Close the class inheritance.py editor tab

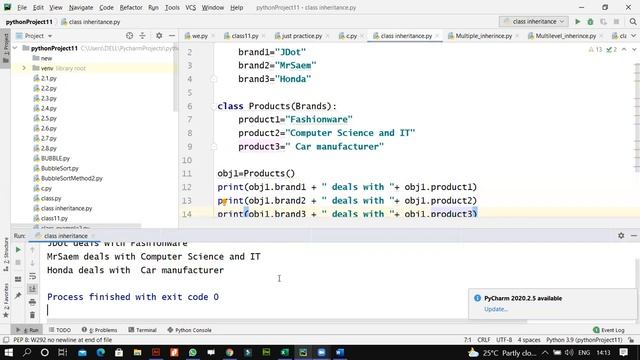(x=437, y=36)
